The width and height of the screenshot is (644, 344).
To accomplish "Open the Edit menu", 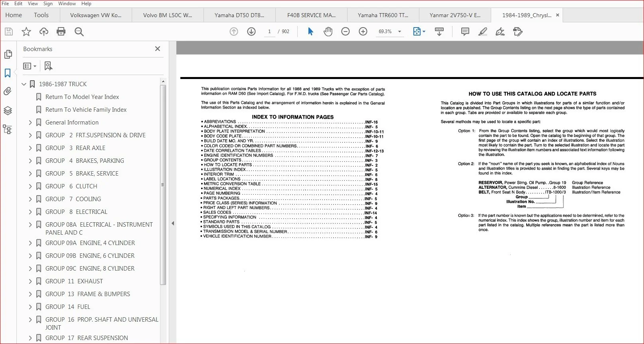I will pos(18,4).
